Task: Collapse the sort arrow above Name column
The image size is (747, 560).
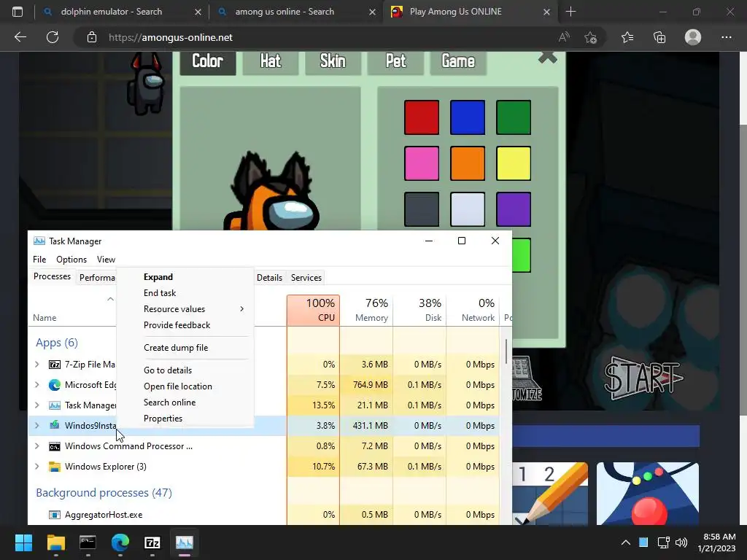Action: [x=111, y=299]
